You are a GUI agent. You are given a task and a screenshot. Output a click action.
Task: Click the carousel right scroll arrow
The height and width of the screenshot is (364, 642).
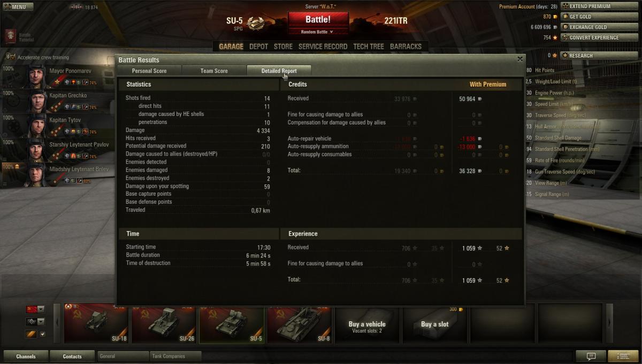[x=610, y=323]
